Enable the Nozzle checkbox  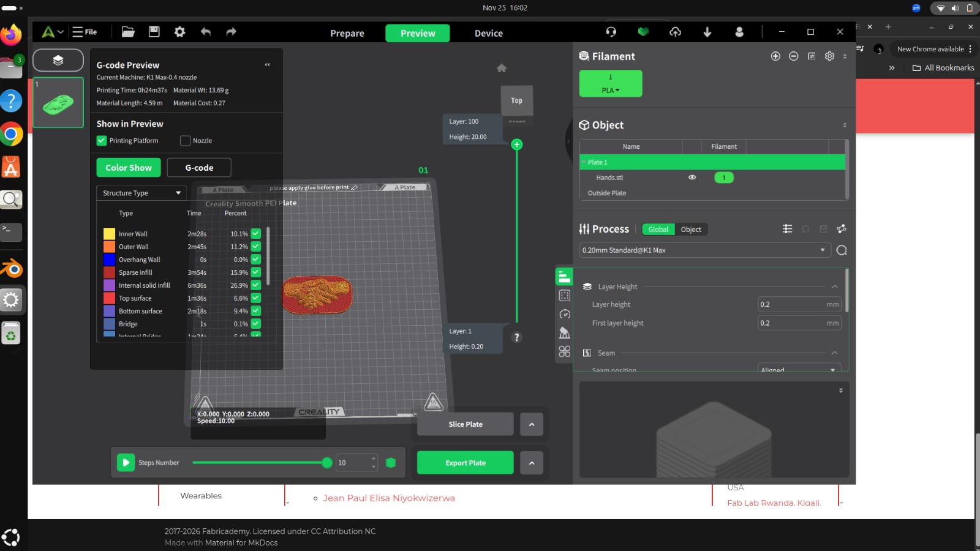(x=185, y=141)
